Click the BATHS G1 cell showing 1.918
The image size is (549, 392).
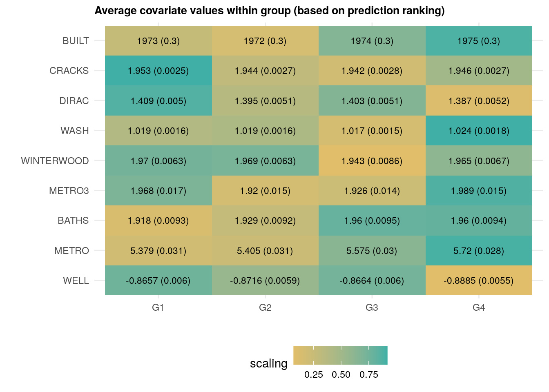pos(158,220)
